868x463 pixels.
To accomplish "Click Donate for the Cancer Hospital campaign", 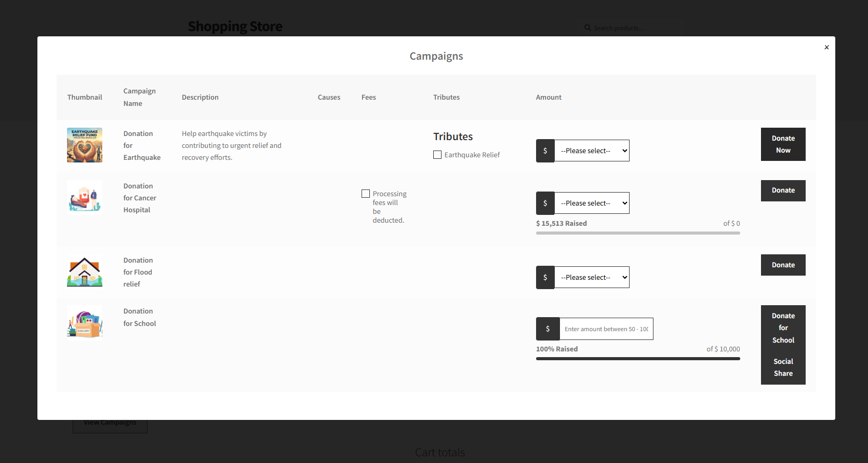I will pos(783,190).
